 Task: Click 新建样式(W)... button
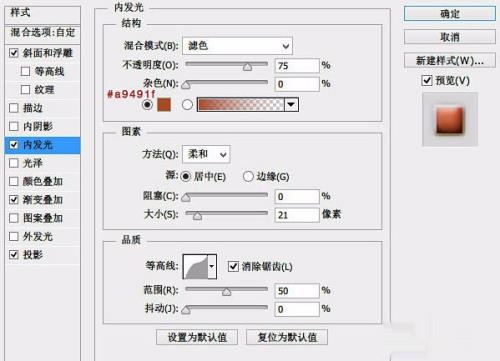tap(450, 61)
